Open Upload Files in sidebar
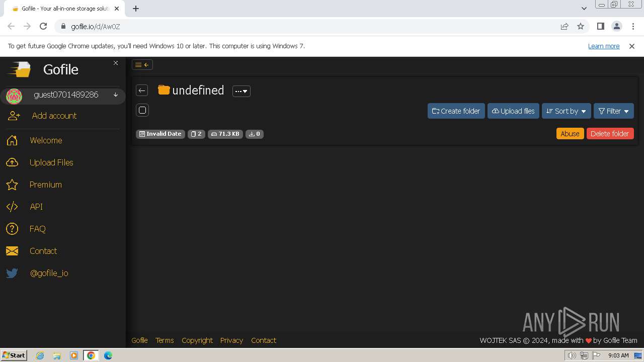The height and width of the screenshot is (362, 644). click(x=51, y=162)
